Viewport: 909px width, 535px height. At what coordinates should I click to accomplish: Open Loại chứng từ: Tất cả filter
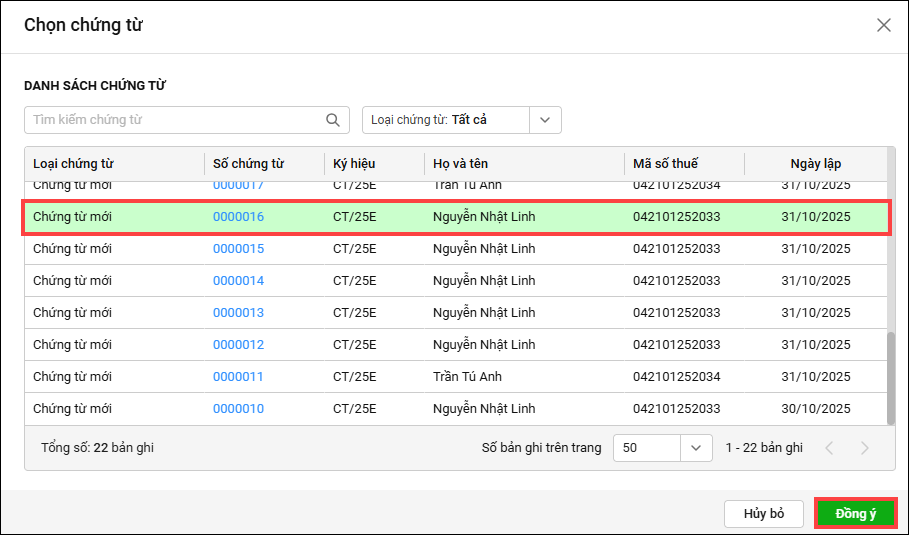(445, 120)
